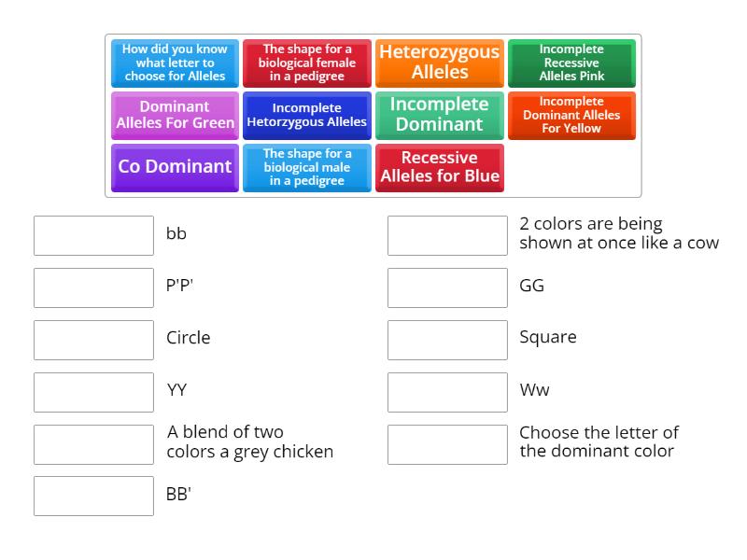Select the Dominant Alleles For Green tile
Image resolution: width=747 pixels, height=560 pixels.
[175, 115]
